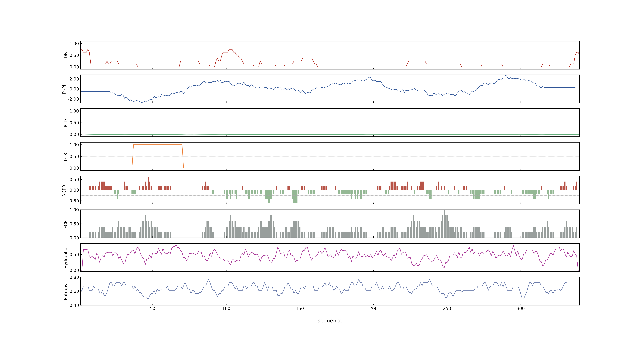Click the Hydropho peak near position 66
Screen dimensions: 644x343
176,245
